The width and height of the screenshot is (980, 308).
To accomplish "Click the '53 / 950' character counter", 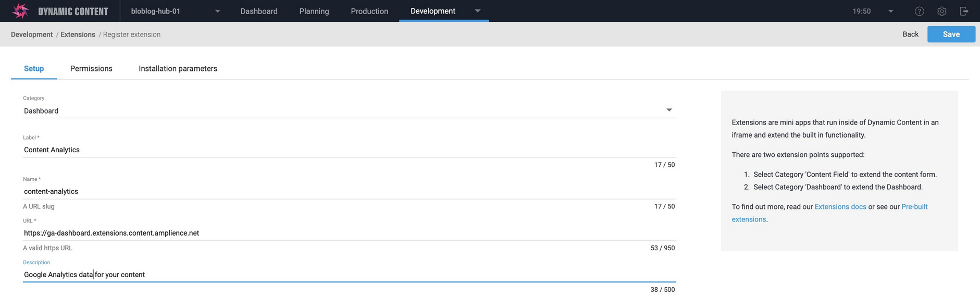I will tap(662, 248).
